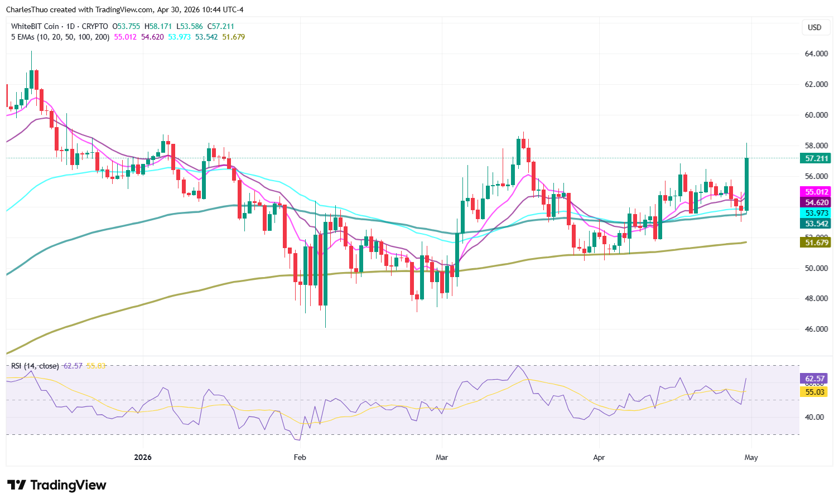Select the RSI (14, close) indicator legend
The width and height of the screenshot is (839, 504).
click(35, 366)
